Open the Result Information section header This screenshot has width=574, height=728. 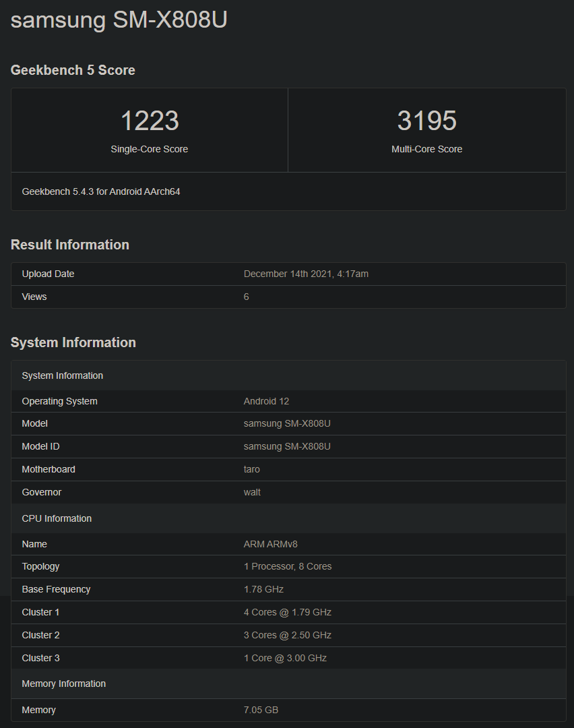pos(70,245)
